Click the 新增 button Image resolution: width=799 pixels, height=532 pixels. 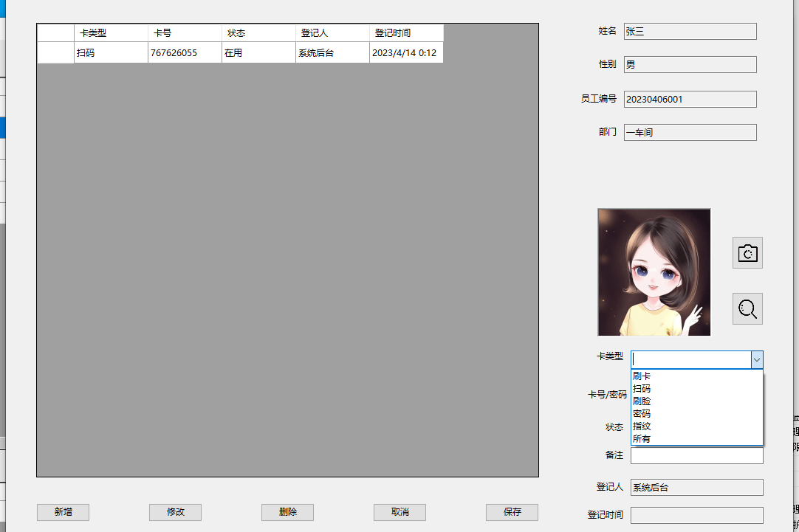[x=64, y=512]
